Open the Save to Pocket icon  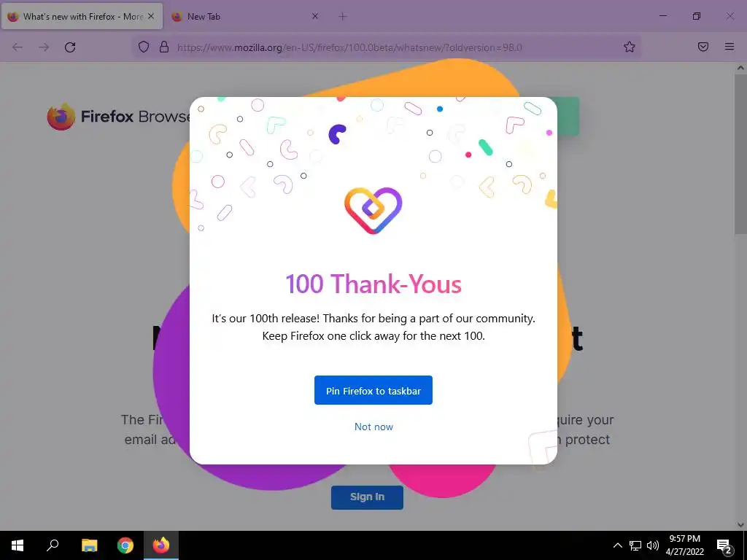pyautogui.click(x=703, y=47)
